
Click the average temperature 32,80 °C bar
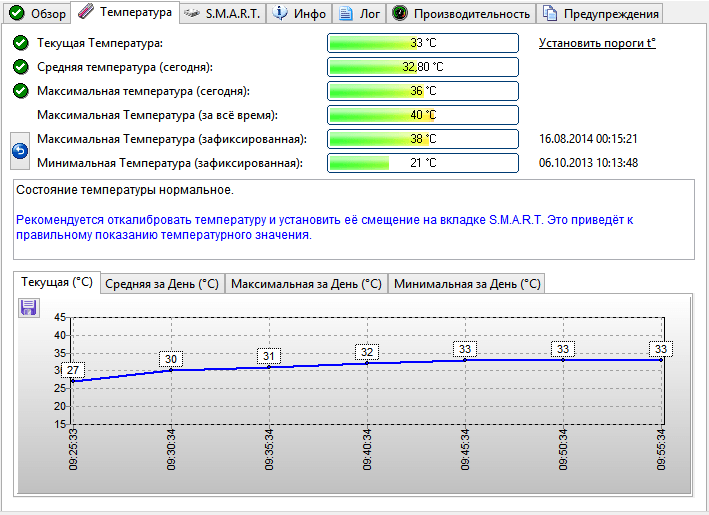(x=423, y=67)
